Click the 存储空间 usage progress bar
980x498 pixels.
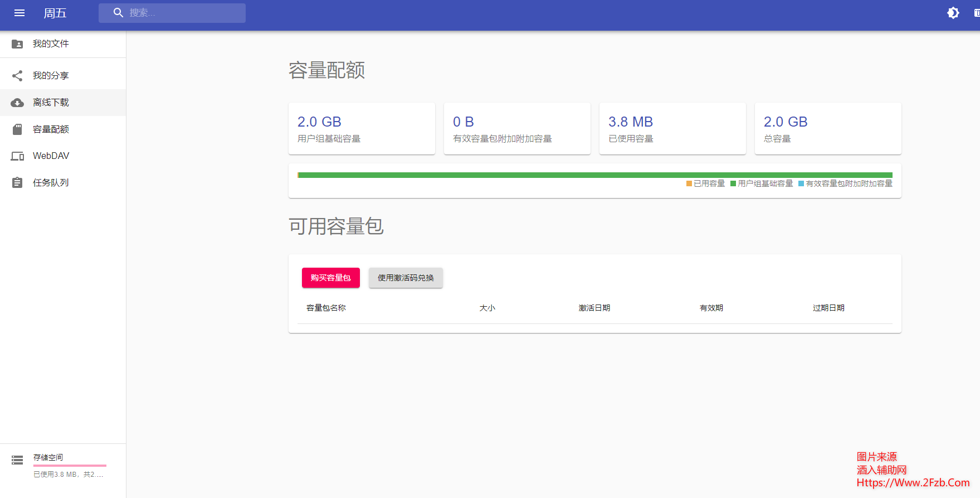tap(70, 465)
